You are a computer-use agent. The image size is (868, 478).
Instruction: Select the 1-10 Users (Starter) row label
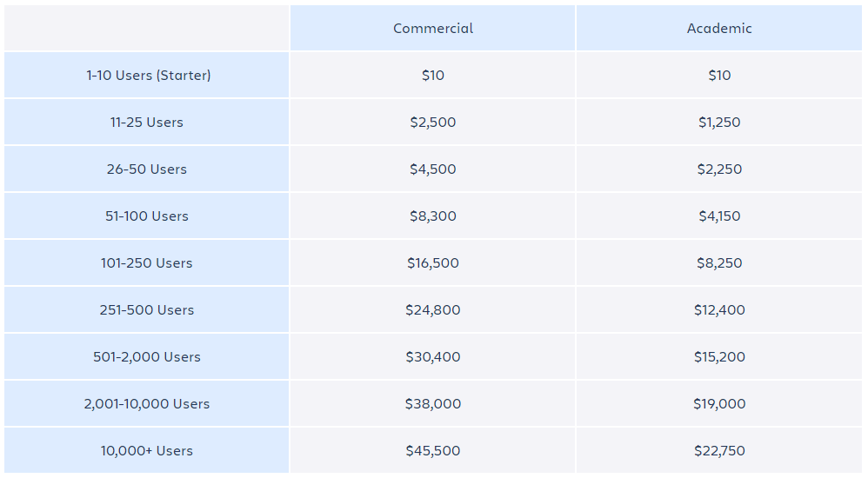click(x=148, y=76)
